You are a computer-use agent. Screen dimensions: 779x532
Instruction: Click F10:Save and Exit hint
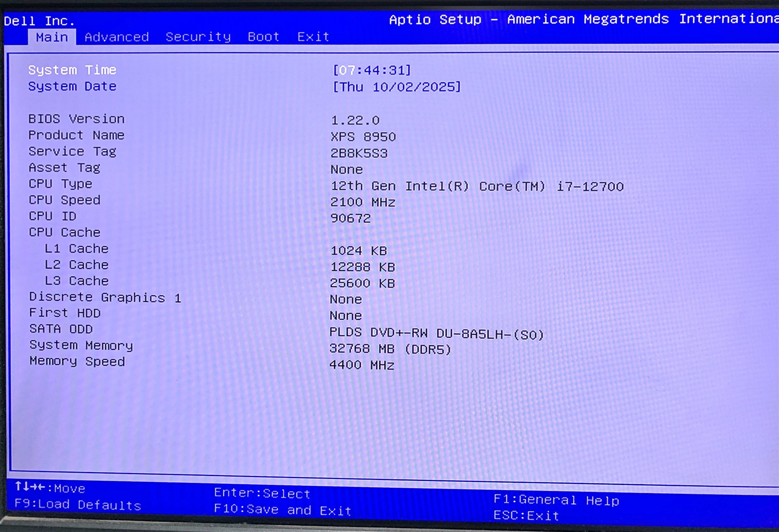click(282, 510)
